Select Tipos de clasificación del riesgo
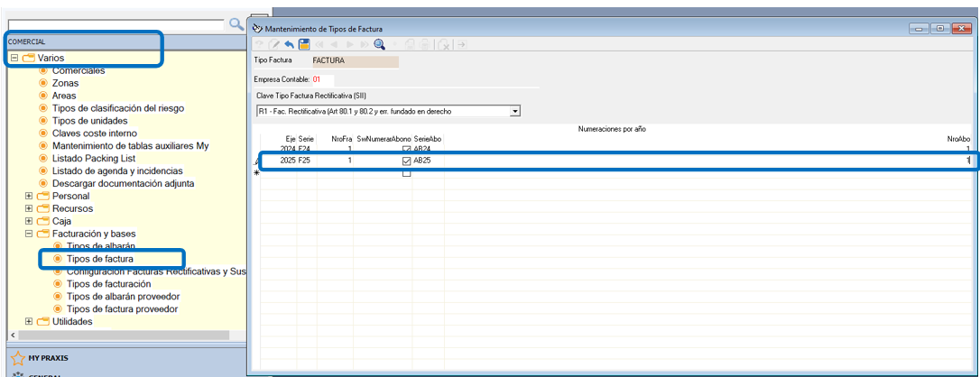Viewport: 980px width, 377px height. (118, 108)
